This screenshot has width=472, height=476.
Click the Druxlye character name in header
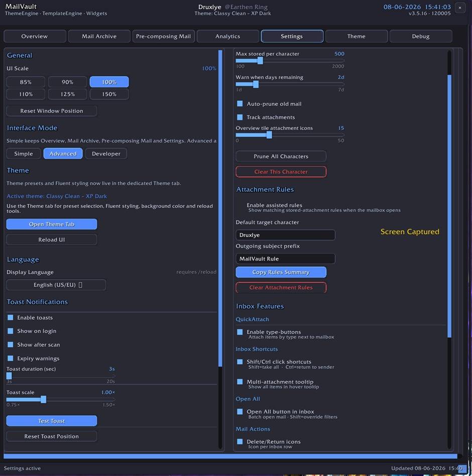tap(210, 7)
